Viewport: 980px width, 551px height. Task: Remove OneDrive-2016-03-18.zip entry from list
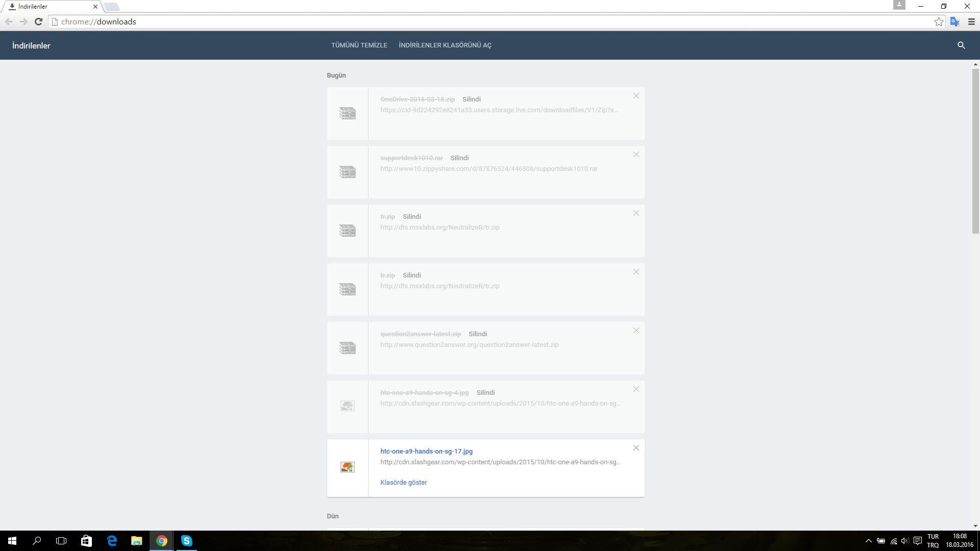click(x=636, y=96)
